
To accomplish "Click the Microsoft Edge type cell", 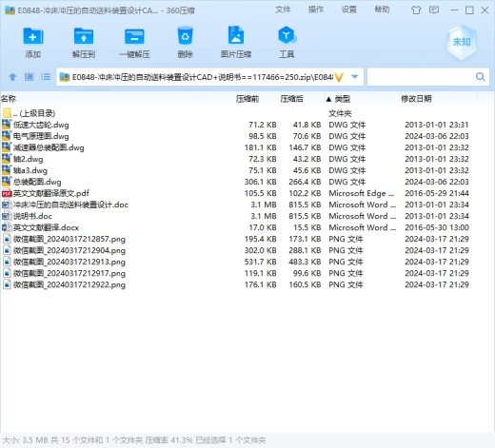I will (x=362, y=193).
